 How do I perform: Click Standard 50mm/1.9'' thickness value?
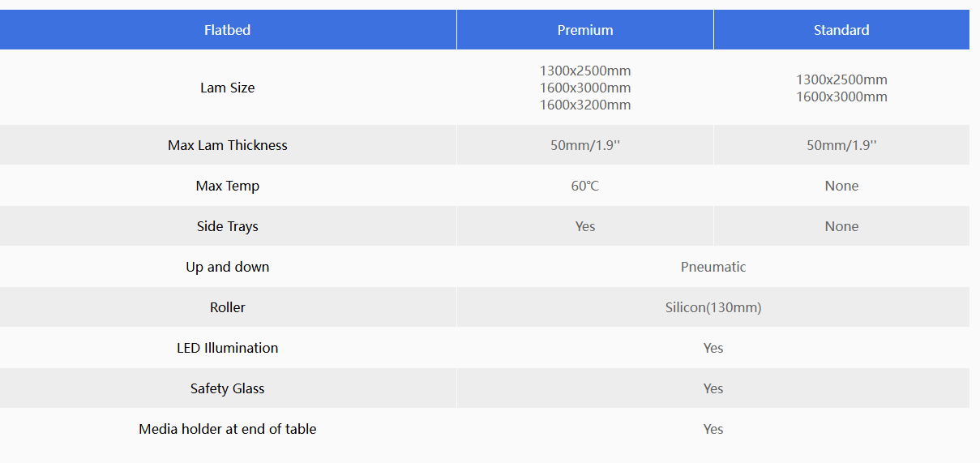pyautogui.click(x=841, y=145)
